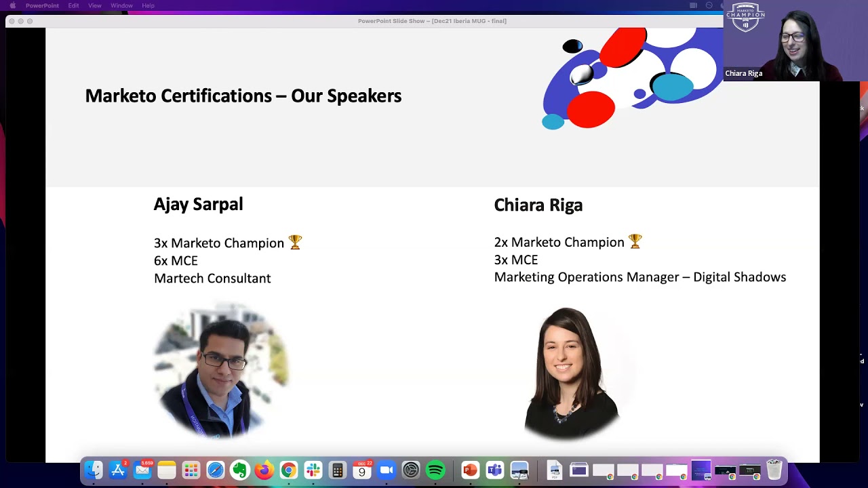The width and height of the screenshot is (868, 488).
Task: Open the Edit menu
Action: click(73, 5)
